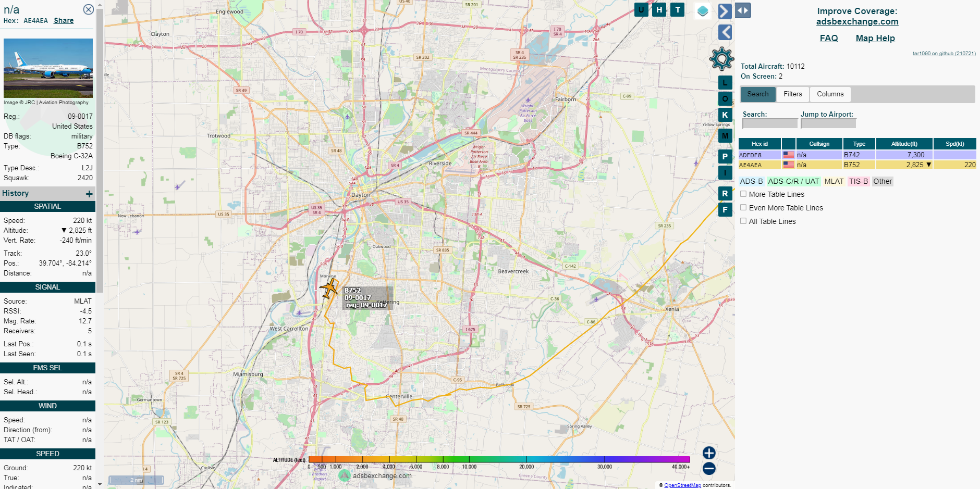
Task: Click the T map button
Action: (x=678, y=9)
